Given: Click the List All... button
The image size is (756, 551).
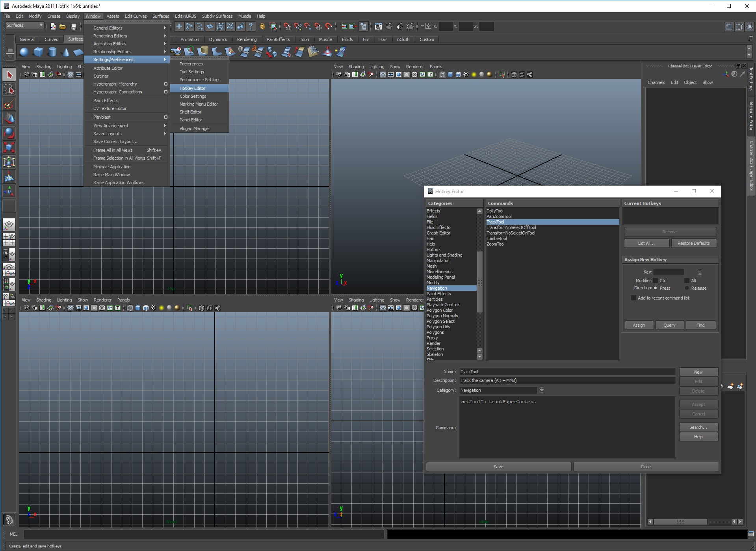Looking at the screenshot, I should tap(646, 243).
